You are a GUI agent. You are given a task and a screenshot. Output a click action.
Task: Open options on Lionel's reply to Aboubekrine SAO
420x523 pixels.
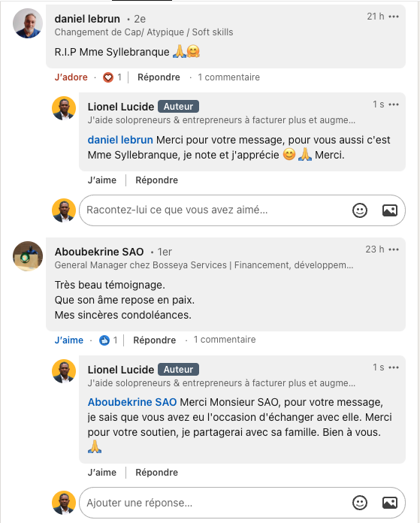click(x=394, y=367)
